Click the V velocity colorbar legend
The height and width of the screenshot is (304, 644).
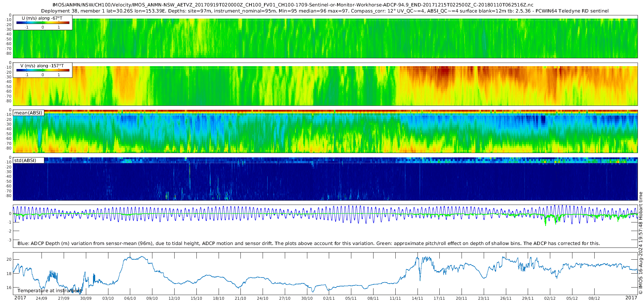pos(43,70)
